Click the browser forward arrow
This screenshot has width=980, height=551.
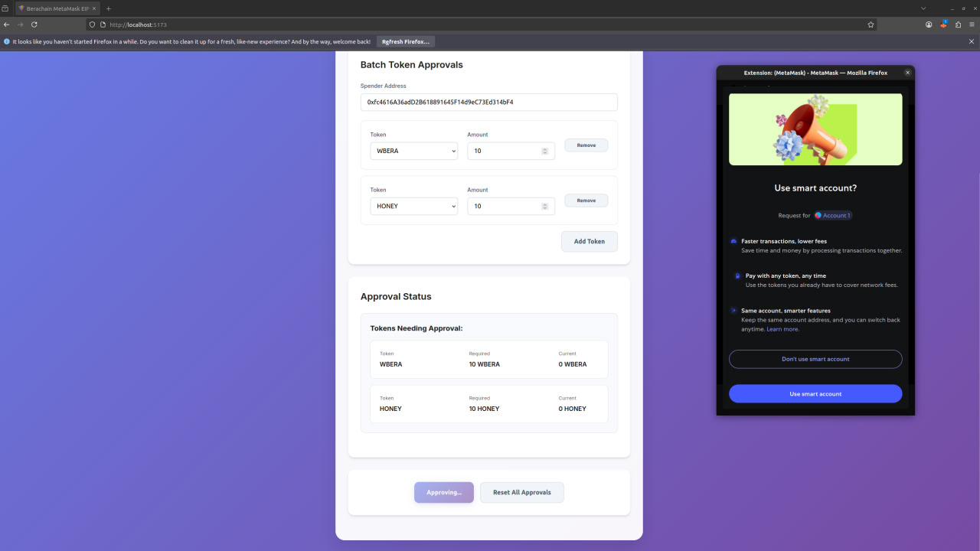pos(21,24)
